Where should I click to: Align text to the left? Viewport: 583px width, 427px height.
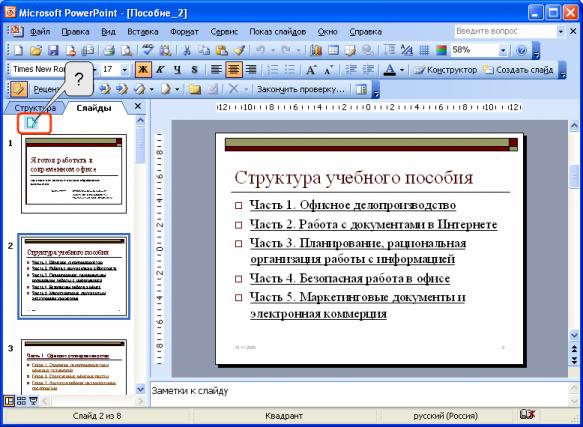tap(216, 70)
